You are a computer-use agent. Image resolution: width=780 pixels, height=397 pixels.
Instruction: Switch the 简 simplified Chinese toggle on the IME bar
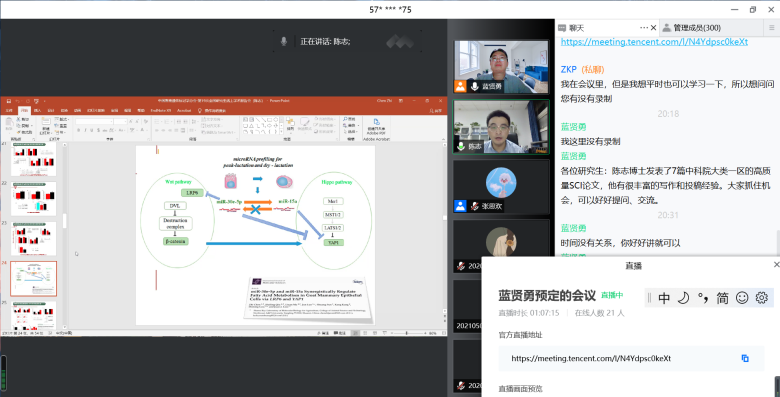click(722, 298)
